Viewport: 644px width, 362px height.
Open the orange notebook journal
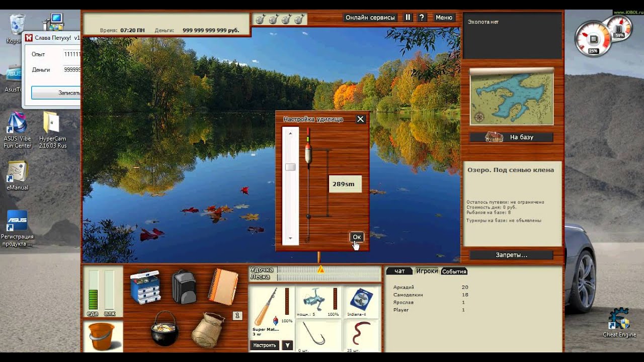point(223,286)
